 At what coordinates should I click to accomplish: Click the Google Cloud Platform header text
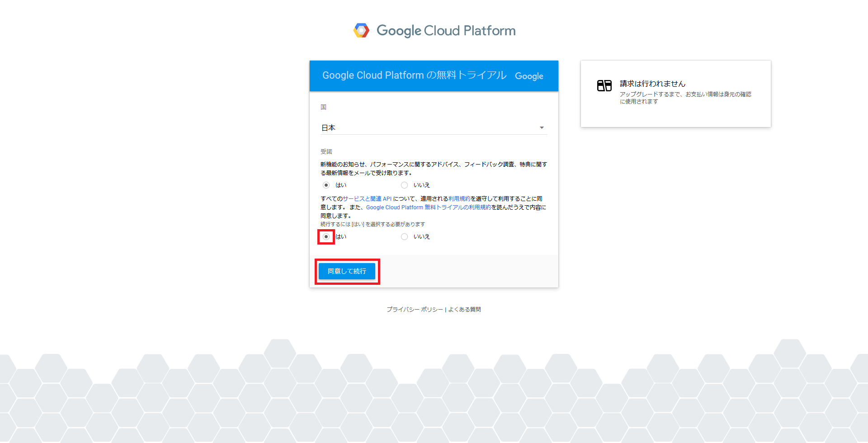(446, 31)
